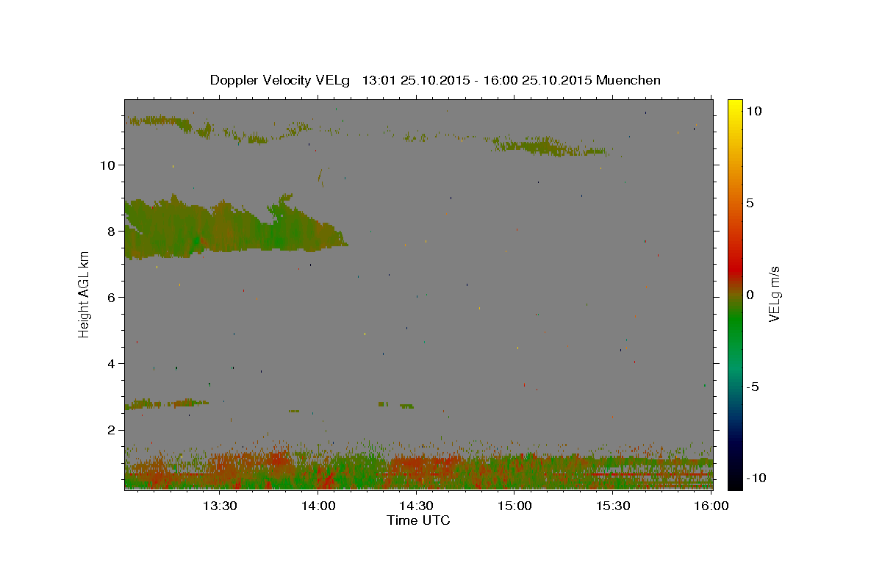Click the 14:30 time tick label
The image size is (882, 588).
pyautogui.click(x=416, y=506)
